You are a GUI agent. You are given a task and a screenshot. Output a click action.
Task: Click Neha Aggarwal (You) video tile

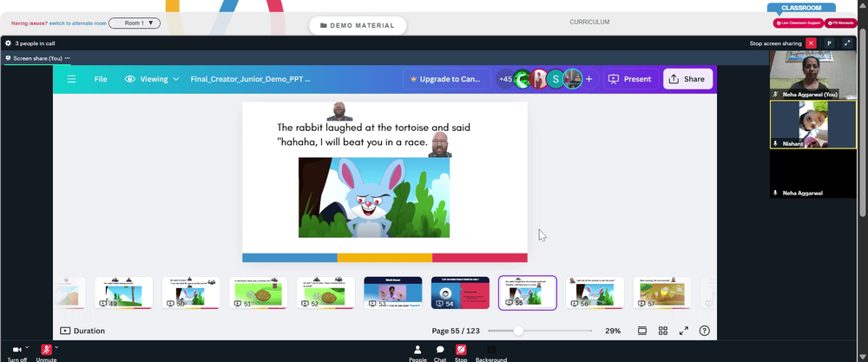click(x=813, y=75)
